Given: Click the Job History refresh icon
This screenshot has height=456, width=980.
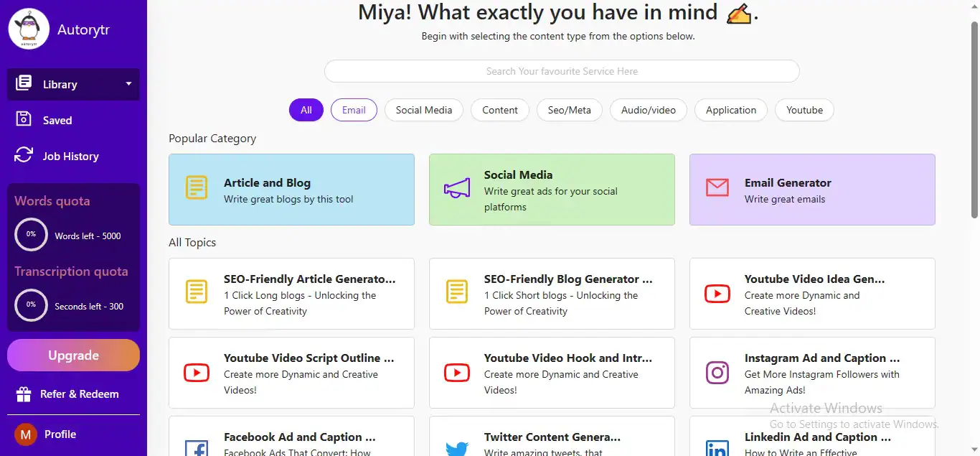Looking at the screenshot, I should coord(24,156).
